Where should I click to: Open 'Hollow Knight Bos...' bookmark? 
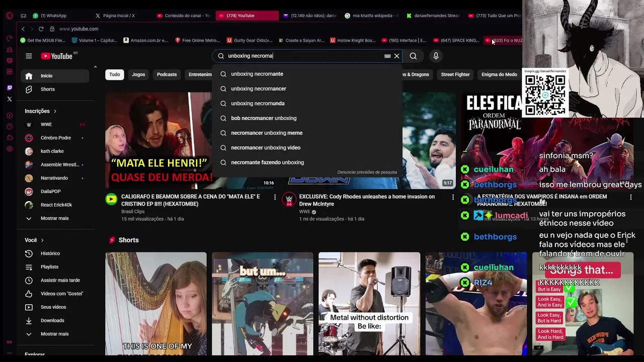353,40
